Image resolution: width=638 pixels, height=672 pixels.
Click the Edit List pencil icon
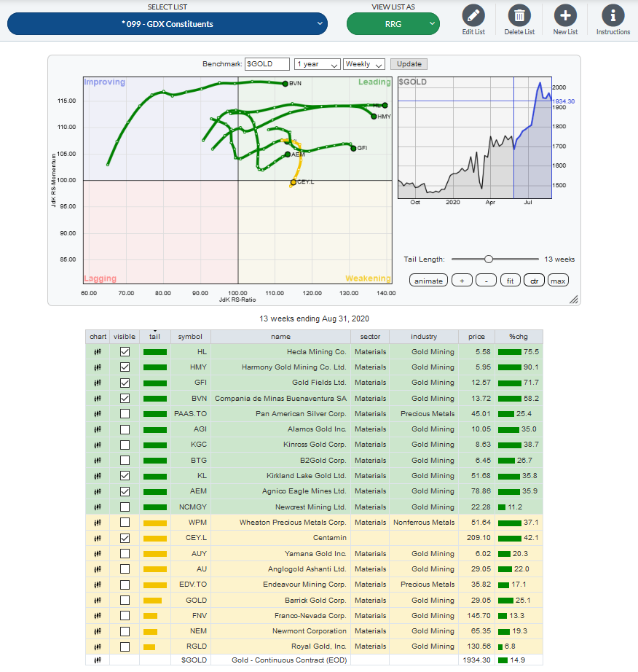[x=473, y=16]
